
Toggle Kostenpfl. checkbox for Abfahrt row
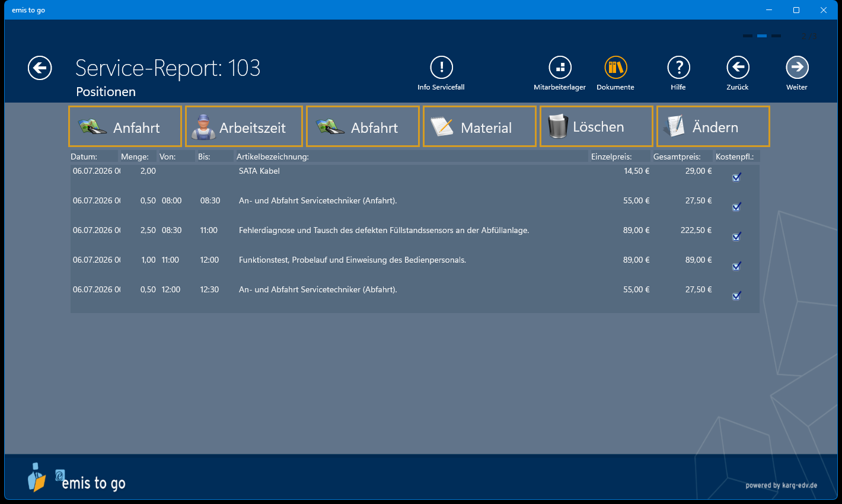[736, 295]
